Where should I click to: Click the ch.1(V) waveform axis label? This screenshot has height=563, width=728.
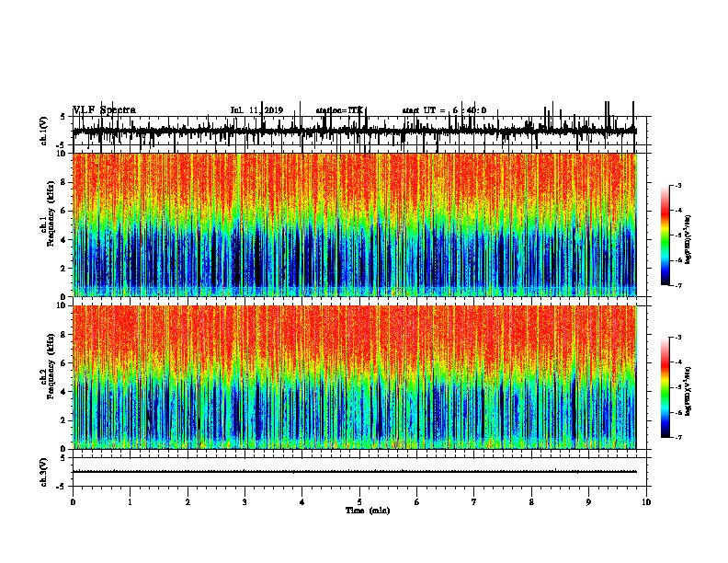43,131
